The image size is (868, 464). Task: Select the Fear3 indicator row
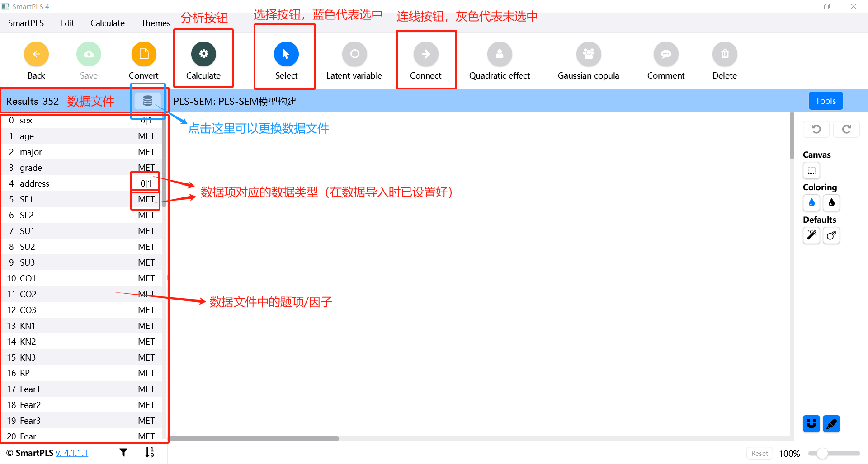81,421
